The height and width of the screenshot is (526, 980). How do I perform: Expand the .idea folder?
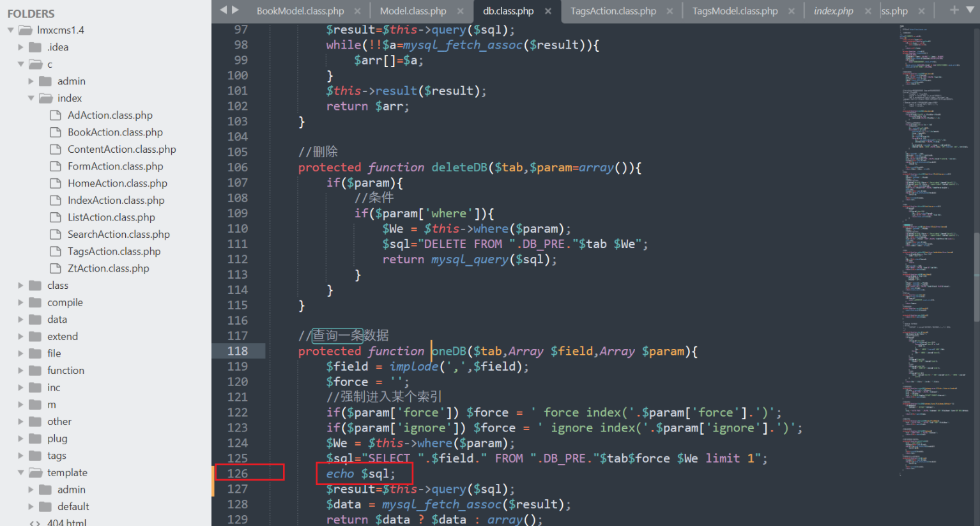coord(20,47)
